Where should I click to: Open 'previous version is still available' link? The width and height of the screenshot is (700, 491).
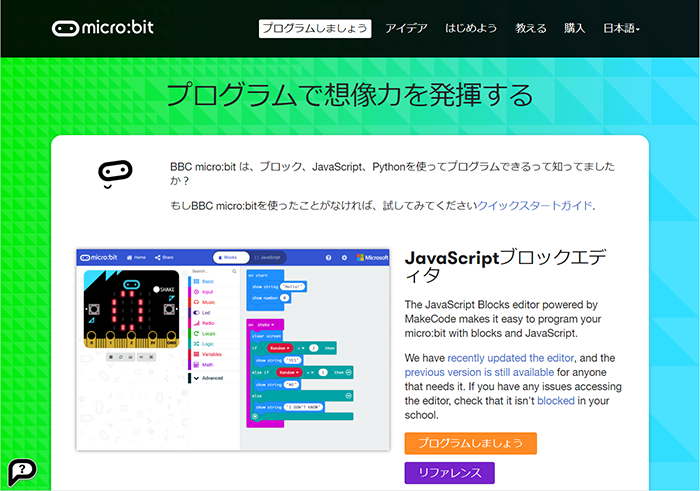pyautogui.click(x=479, y=372)
